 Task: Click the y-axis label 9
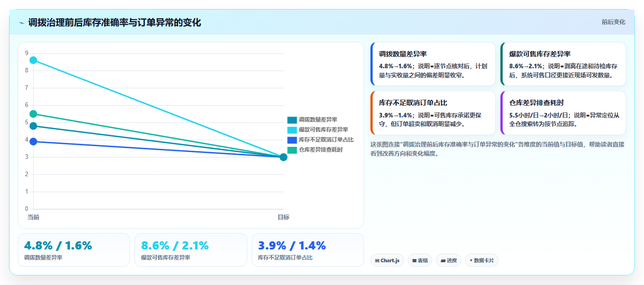pos(27,53)
